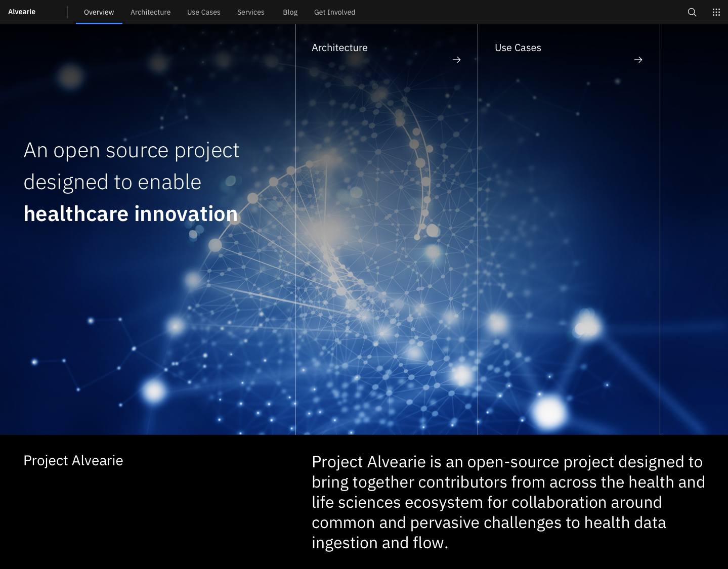This screenshot has width=728, height=569.
Task: Open the Use Cases nav item
Action: 204,12
